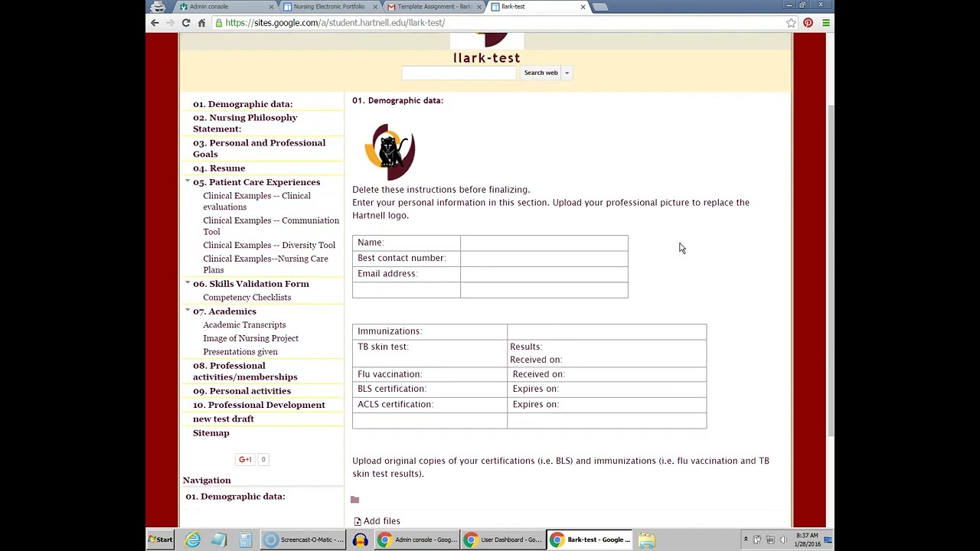This screenshot has height=551, width=980.
Task: Open Internet Explorer from the taskbar
Action: pyautogui.click(x=193, y=540)
